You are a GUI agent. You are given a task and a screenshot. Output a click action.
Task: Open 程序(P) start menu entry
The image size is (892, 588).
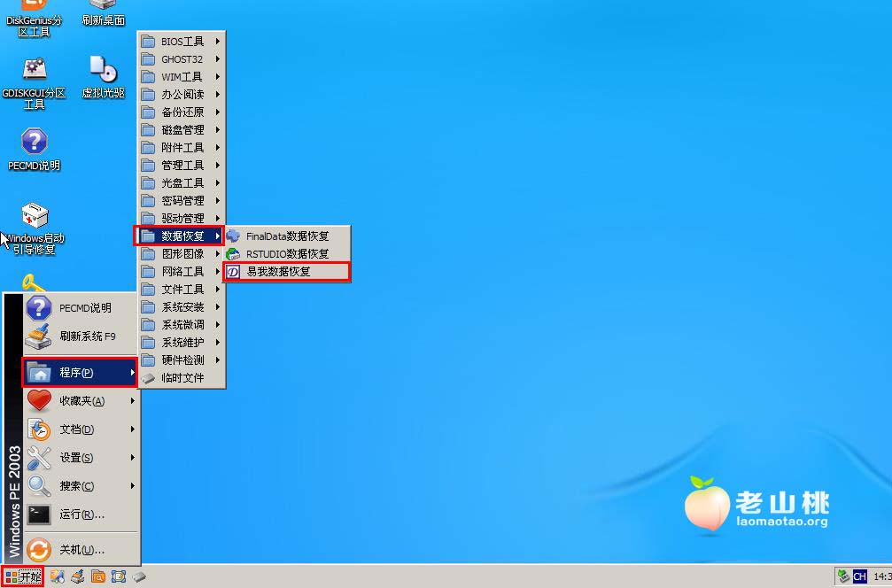click(x=81, y=373)
